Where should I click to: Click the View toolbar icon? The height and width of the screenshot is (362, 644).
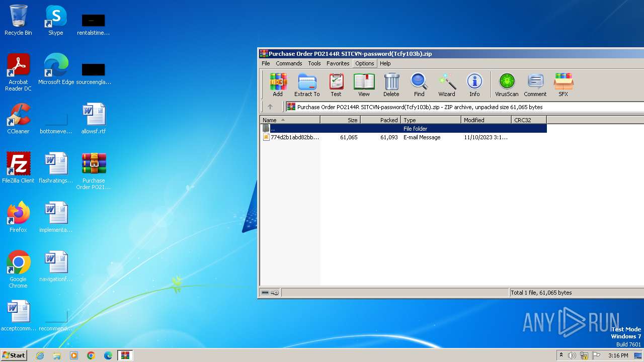(364, 84)
